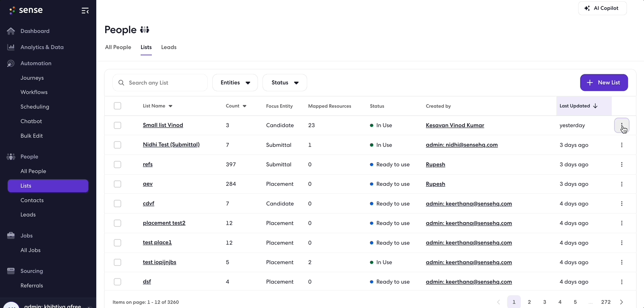Go to Bulk Edit in the sidebar
This screenshot has height=308, width=644.
pos(32,136)
